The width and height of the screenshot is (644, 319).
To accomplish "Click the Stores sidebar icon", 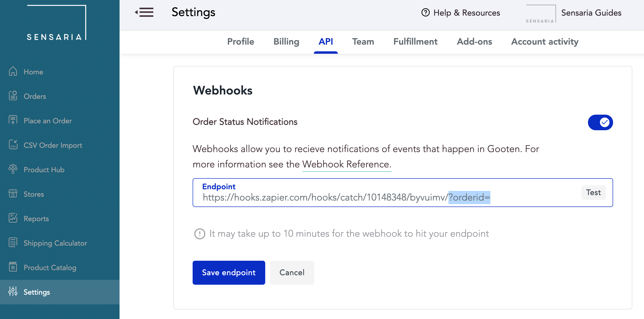I will click(x=13, y=194).
